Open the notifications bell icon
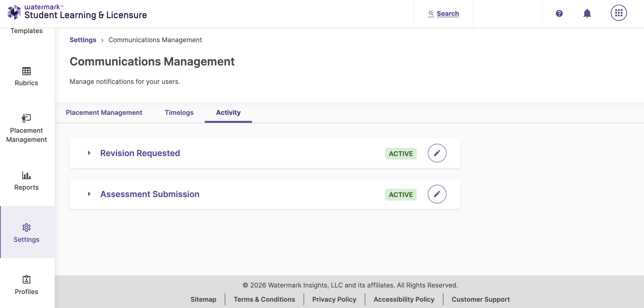 pos(587,13)
